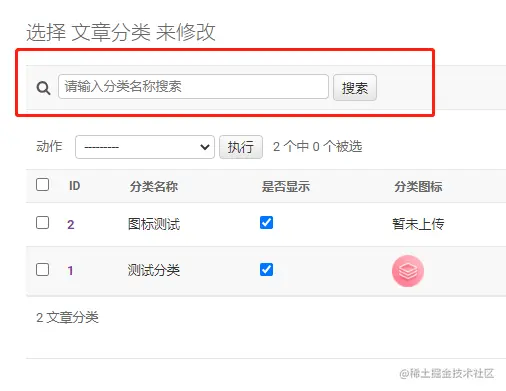Screen dimensions: 506x391
Task: Select the row checkbox for 测试分类
Action: [x=43, y=269]
